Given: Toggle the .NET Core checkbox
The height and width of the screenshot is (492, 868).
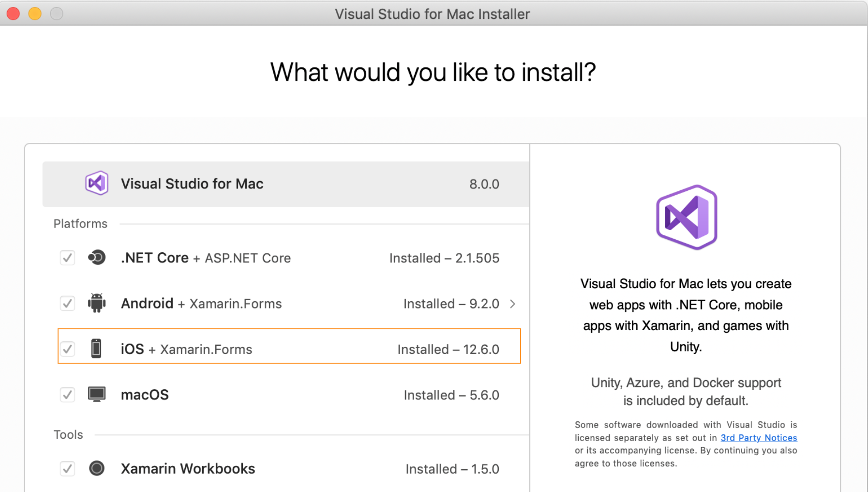Looking at the screenshot, I should click(67, 258).
